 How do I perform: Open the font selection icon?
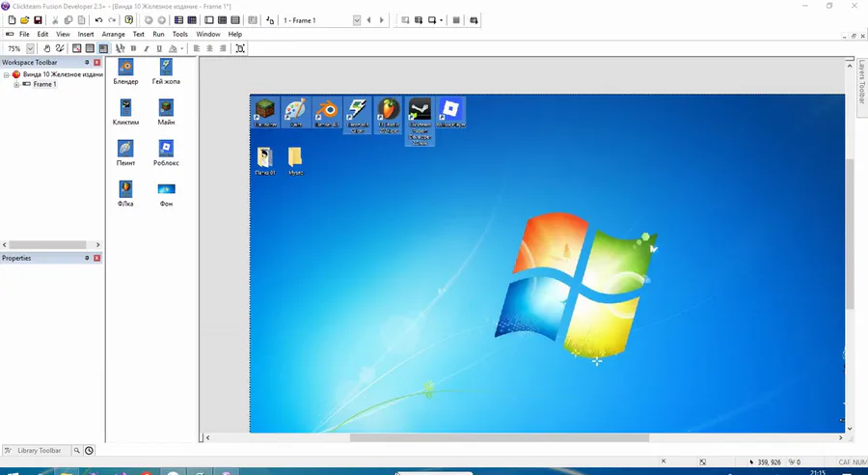[121, 48]
